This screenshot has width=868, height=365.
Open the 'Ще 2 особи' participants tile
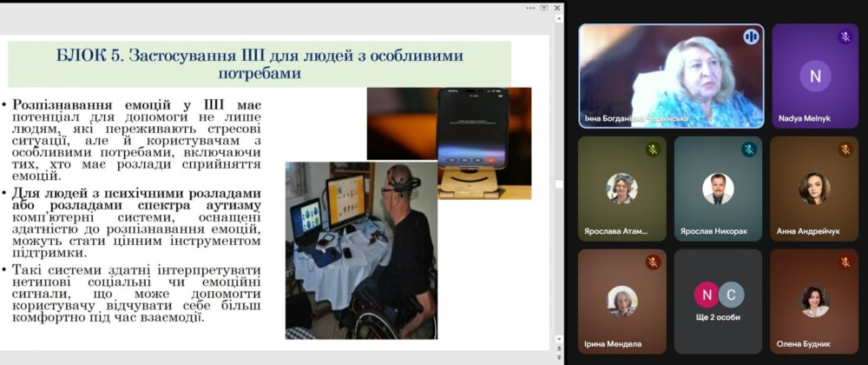(718, 300)
